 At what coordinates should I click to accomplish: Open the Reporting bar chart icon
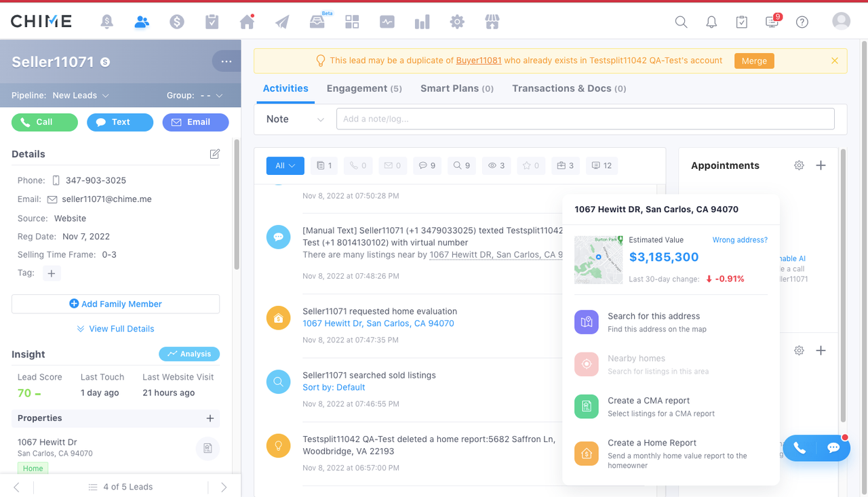point(422,22)
